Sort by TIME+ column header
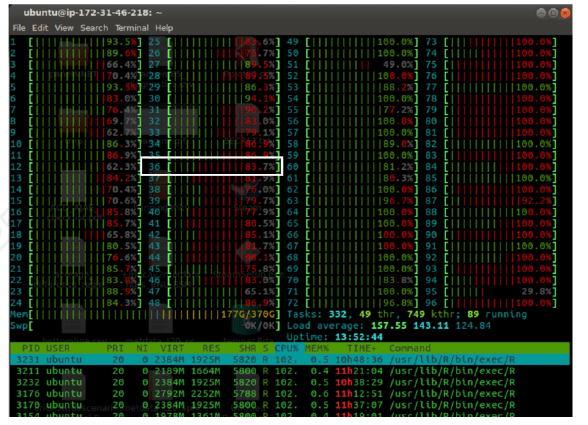Screen dimensions: 588x425 362,348
